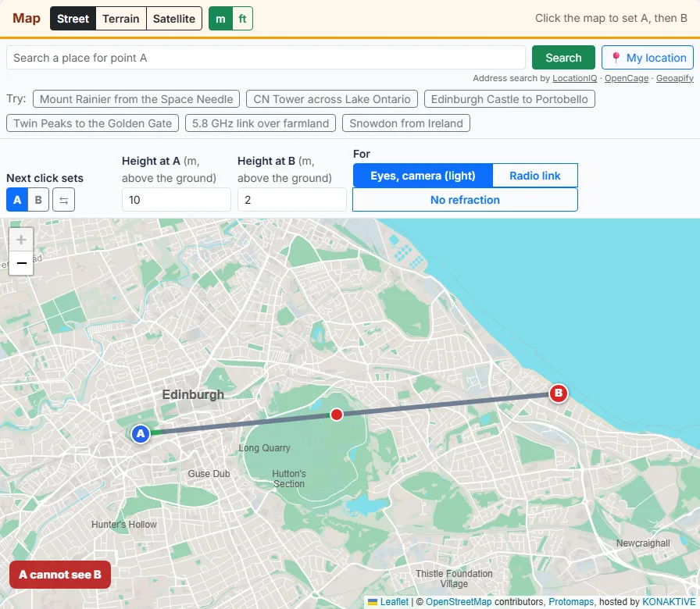This screenshot has height=609, width=700.
Task: Zoom out of the map
Action: click(x=21, y=263)
